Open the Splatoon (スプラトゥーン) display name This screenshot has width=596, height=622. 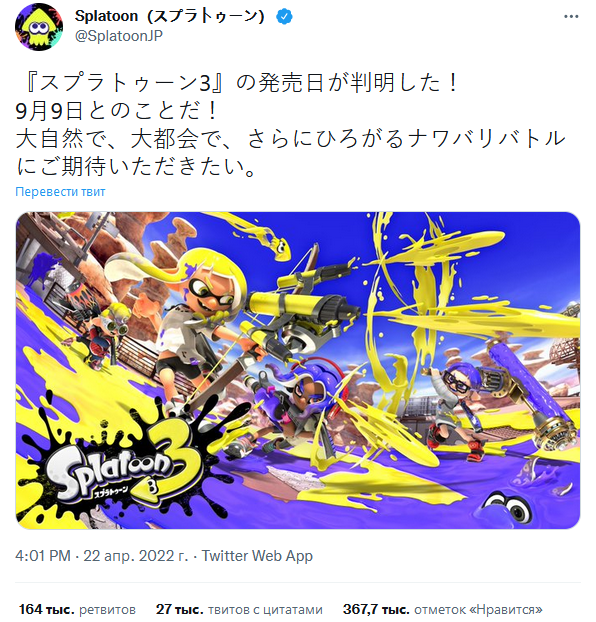[169, 16]
